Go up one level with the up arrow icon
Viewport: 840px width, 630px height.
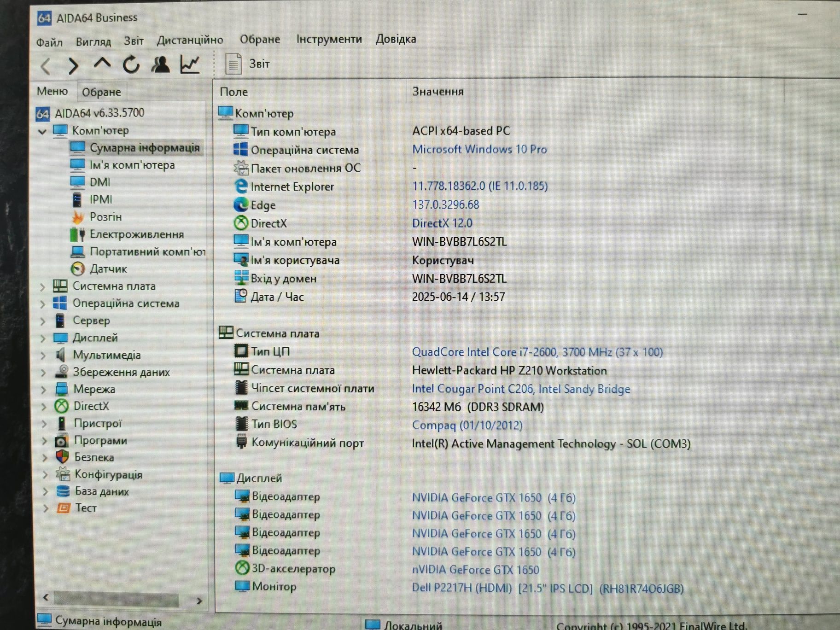(x=102, y=64)
